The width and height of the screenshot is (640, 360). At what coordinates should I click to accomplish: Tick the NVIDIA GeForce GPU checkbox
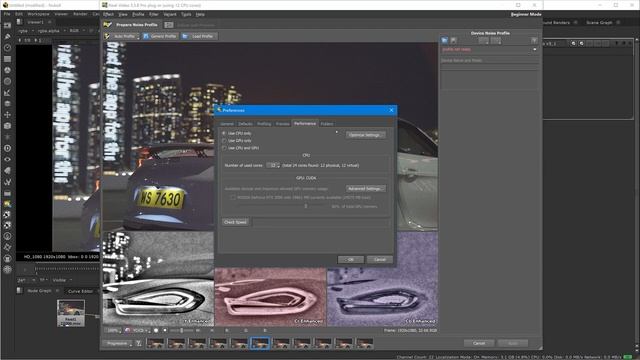pyautogui.click(x=233, y=198)
